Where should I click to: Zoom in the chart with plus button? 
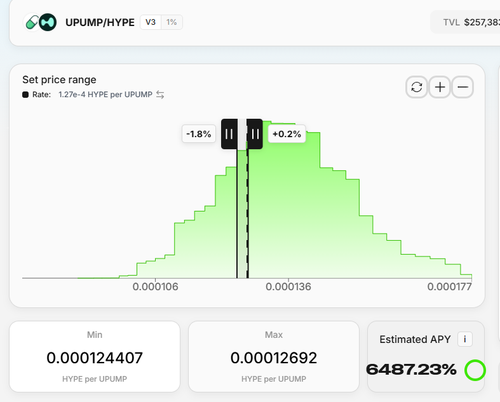(440, 87)
